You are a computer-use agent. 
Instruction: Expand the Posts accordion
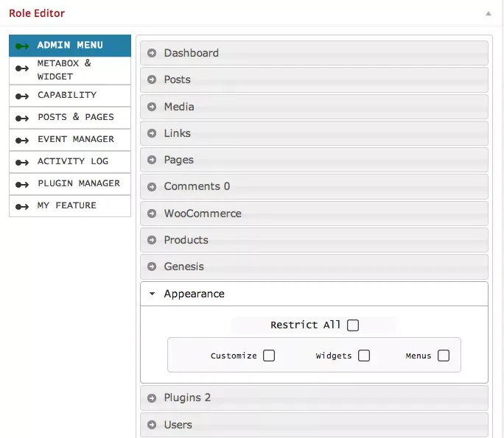(x=314, y=80)
